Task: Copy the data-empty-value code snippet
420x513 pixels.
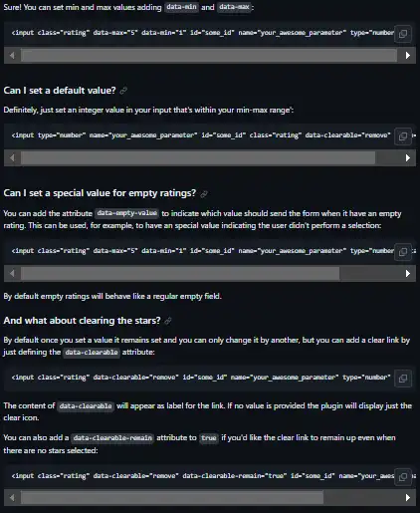Action: point(403,252)
